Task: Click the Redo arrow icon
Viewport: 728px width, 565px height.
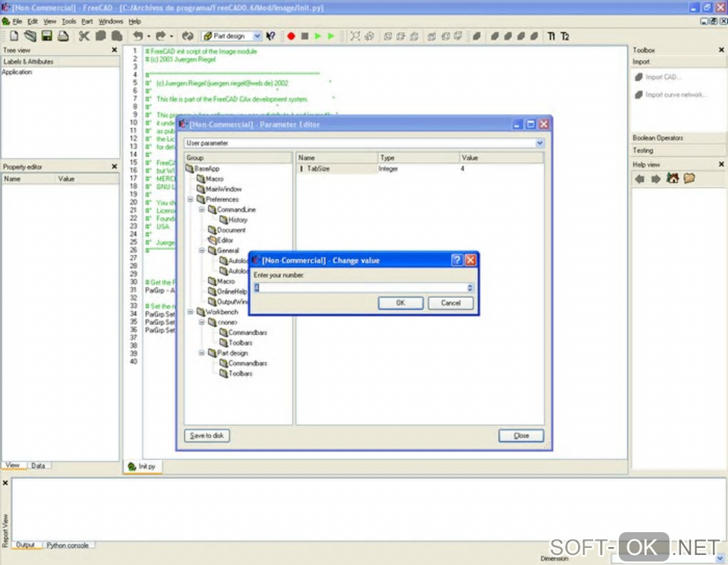Action: pyautogui.click(x=161, y=36)
